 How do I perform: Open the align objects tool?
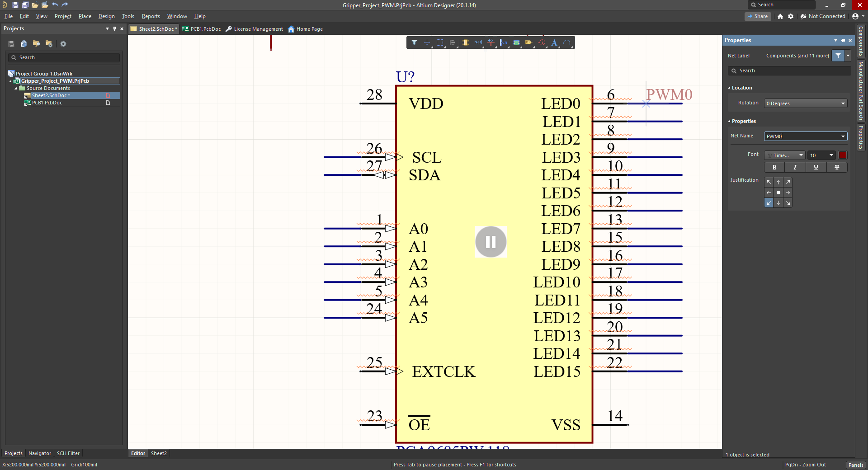453,42
